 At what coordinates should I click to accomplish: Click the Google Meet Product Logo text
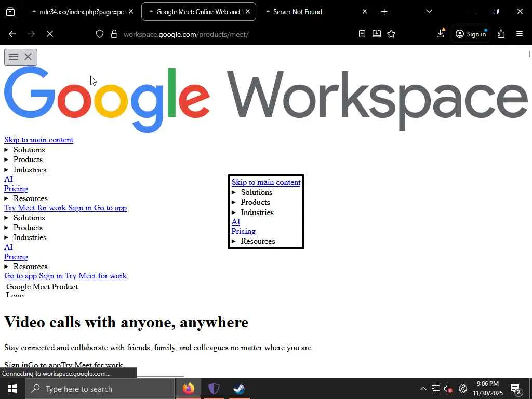[x=42, y=290]
